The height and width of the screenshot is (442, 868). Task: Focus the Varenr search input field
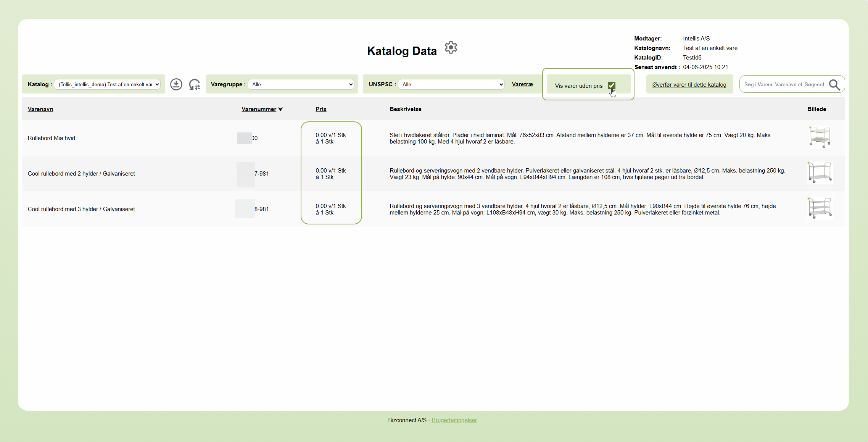coord(784,84)
